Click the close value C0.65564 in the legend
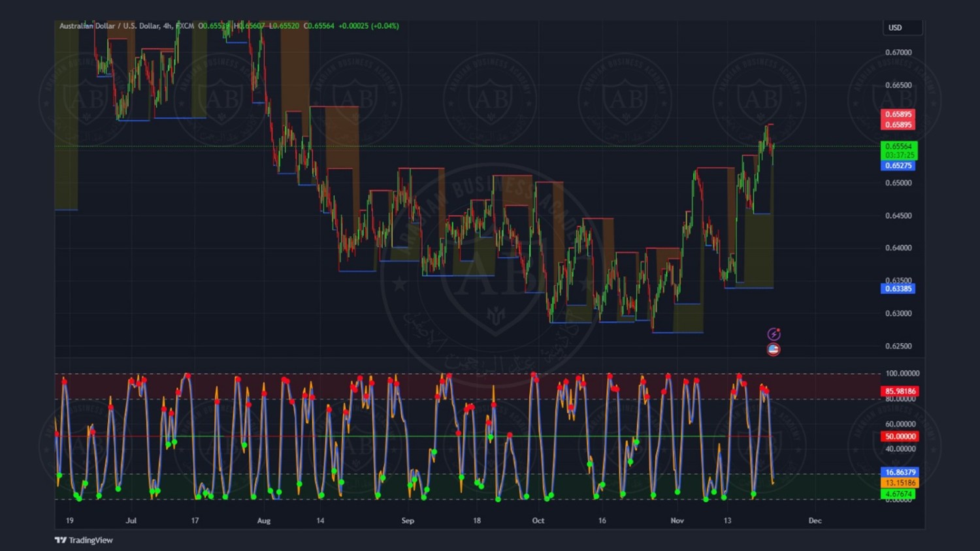Screen dimensions: 980x551 [x=319, y=26]
